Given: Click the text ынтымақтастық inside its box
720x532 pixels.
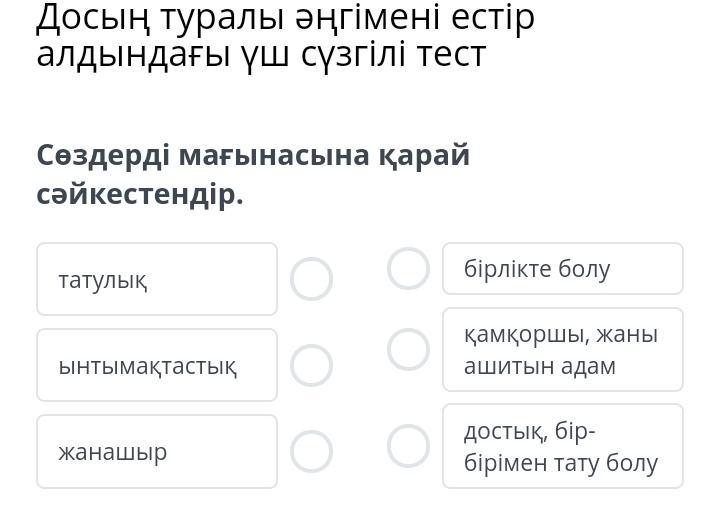Looking at the screenshot, I should coord(148,366).
